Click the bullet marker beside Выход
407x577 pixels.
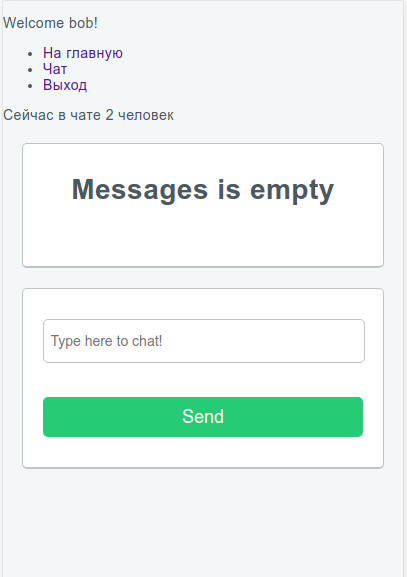coord(30,86)
